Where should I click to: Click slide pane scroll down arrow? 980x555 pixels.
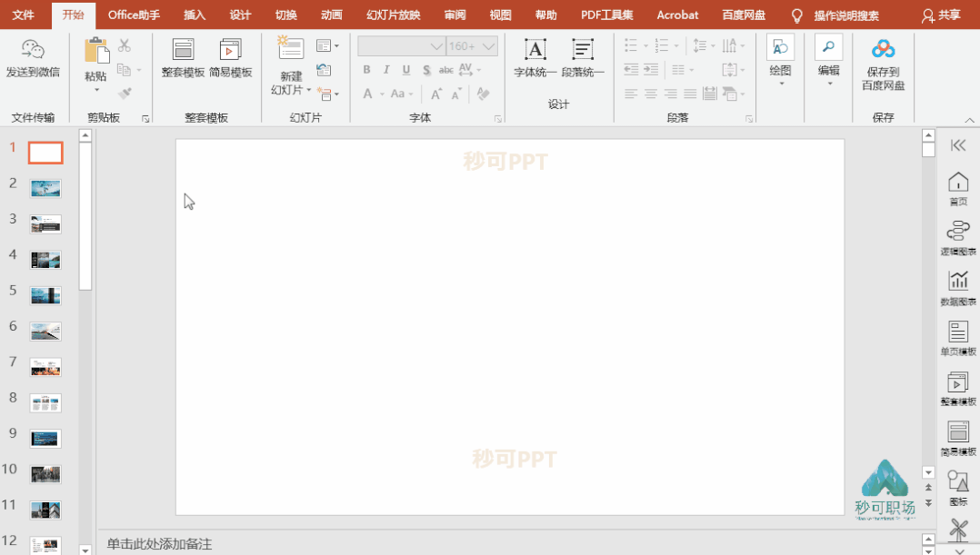click(85, 550)
